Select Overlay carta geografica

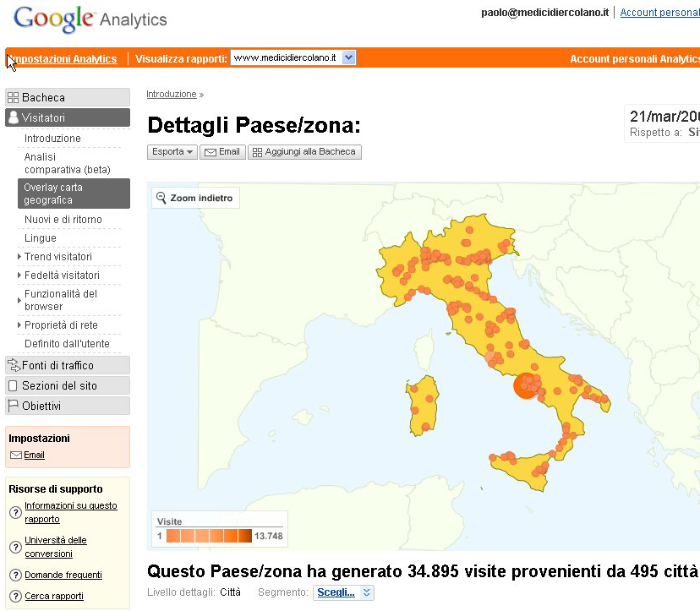pos(74,194)
